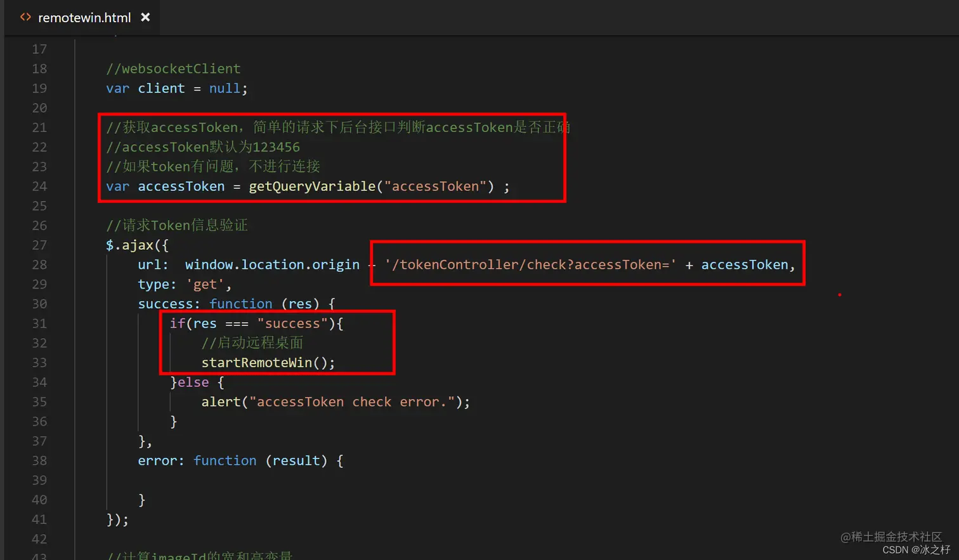Click the "accessToken" string argument on line 24
959x560 pixels.
pyautogui.click(x=435, y=186)
